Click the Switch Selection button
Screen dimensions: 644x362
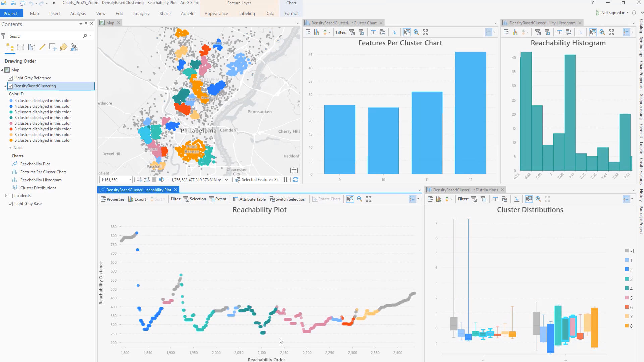pos(287,199)
